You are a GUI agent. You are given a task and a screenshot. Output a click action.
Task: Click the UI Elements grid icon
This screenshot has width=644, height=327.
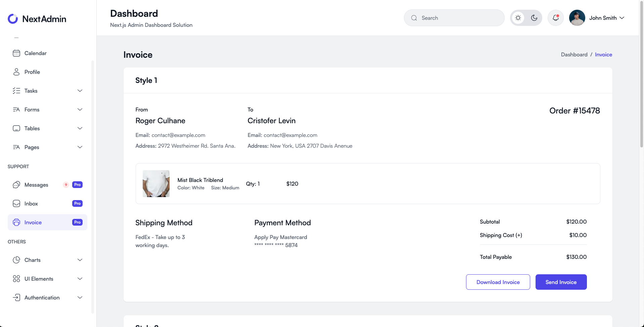[x=17, y=279]
